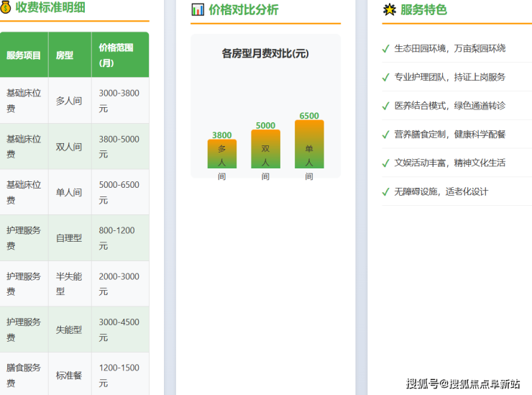
Task: Click the checkmark beside 营养膳食定制
Action: tap(386, 135)
